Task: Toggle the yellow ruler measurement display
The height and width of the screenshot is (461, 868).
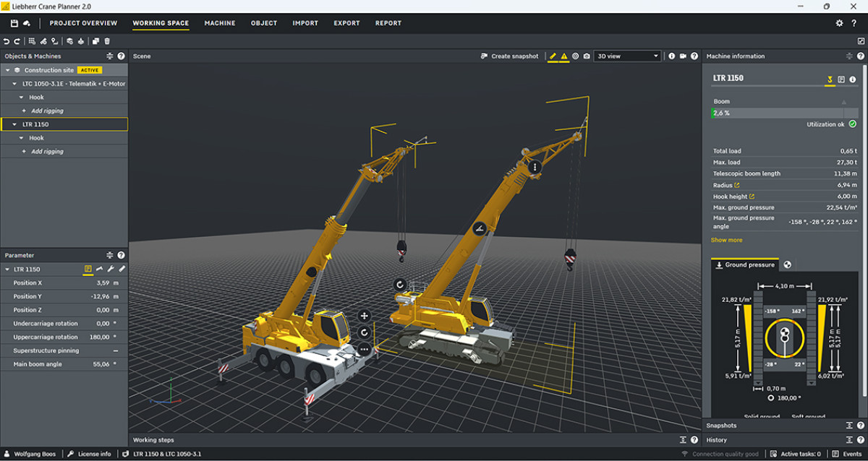Action: 553,56
